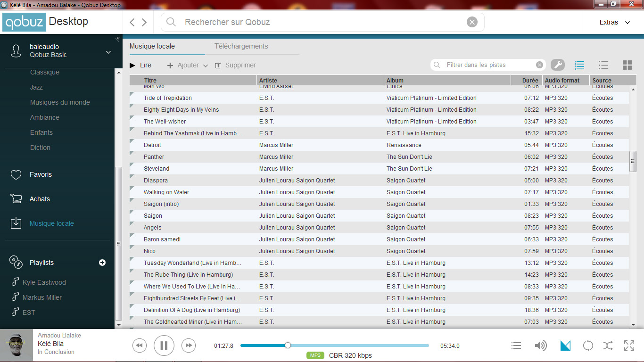Screen dimensions: 644x362
Task: Clear the Qobuz search field
Action: point(472,22)
